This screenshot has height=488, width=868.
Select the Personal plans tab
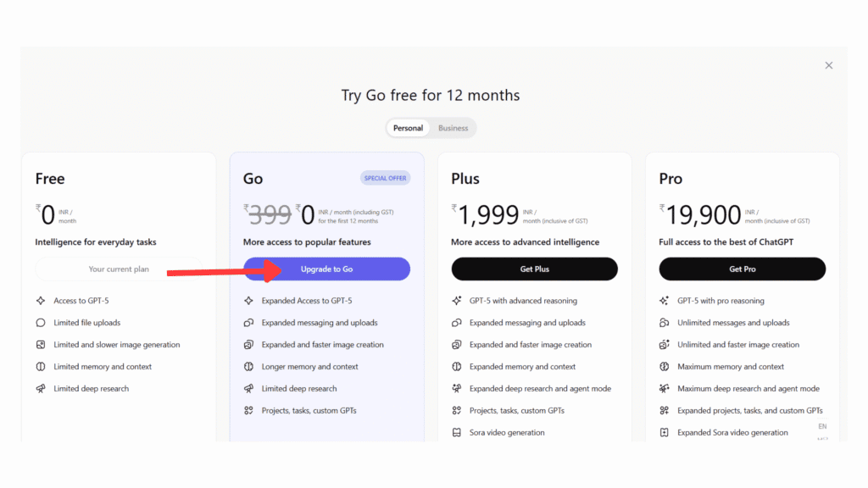click(408, 128)
